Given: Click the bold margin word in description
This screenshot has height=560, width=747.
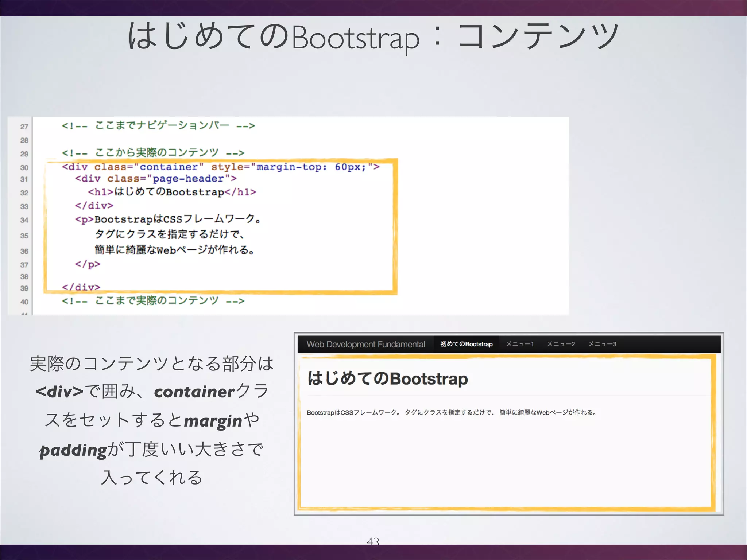Looking at the screenshot, I should click(x=213, y=421).
